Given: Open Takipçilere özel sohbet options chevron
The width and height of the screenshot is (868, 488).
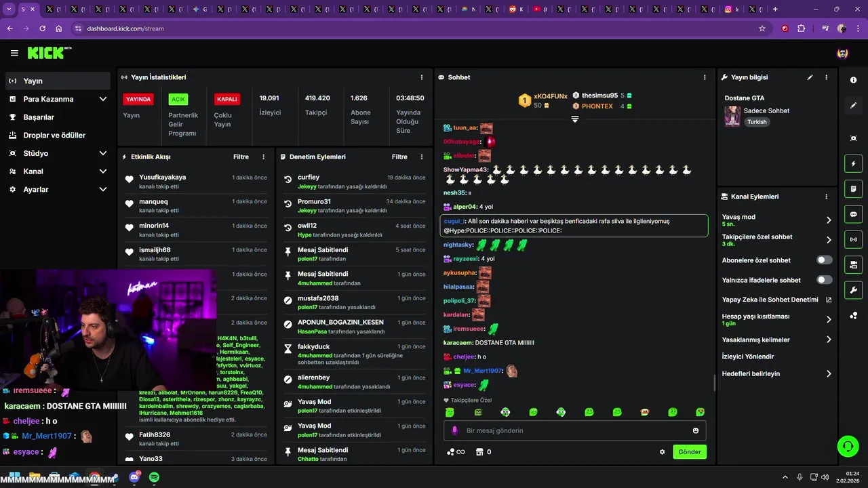Looking at the screenshot, I should [x=829, y=240].
